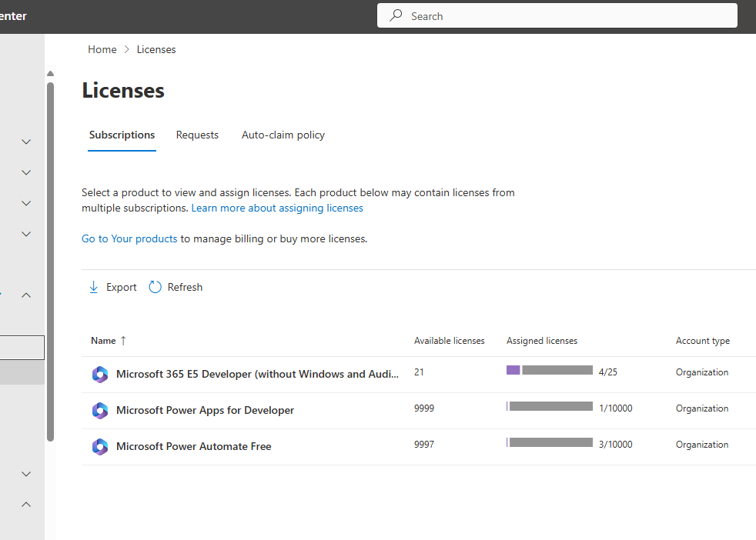Viewport: 756px width, 540px height.
Task: Click the Export download icon
Action: (94, 287)
